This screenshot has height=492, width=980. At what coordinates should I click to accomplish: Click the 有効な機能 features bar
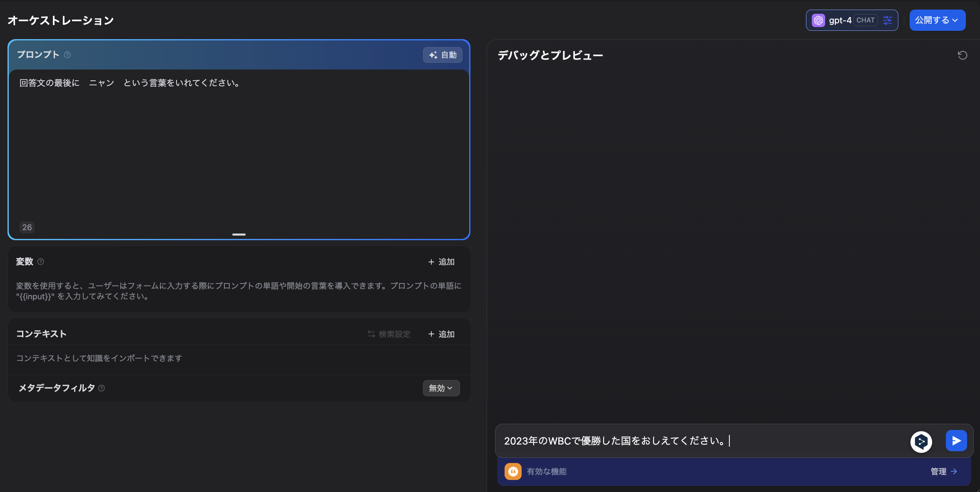click(546, 471)
